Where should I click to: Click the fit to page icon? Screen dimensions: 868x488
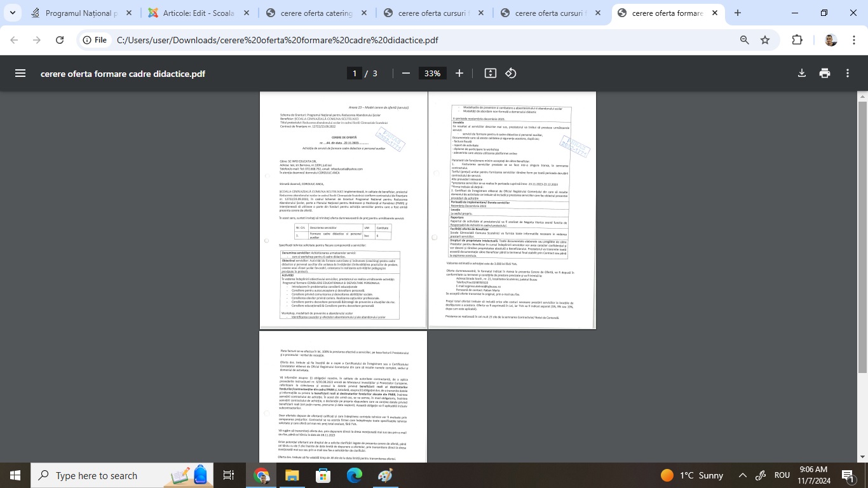point(490,73)
